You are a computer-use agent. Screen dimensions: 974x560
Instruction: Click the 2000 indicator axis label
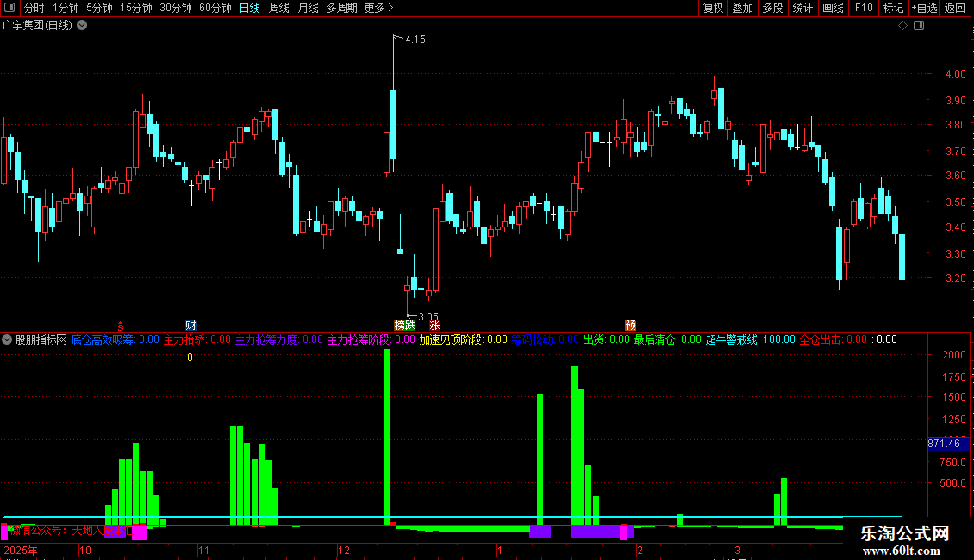[x=954, y=355]
